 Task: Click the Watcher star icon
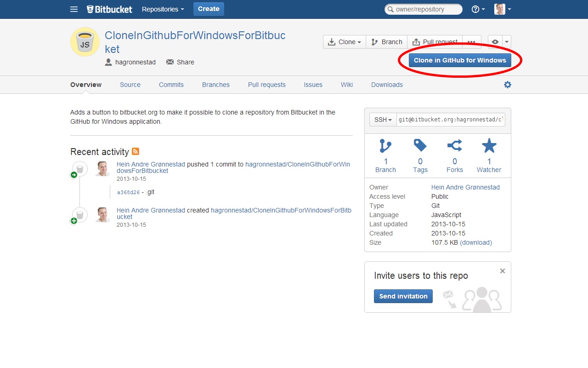(489, 146)
